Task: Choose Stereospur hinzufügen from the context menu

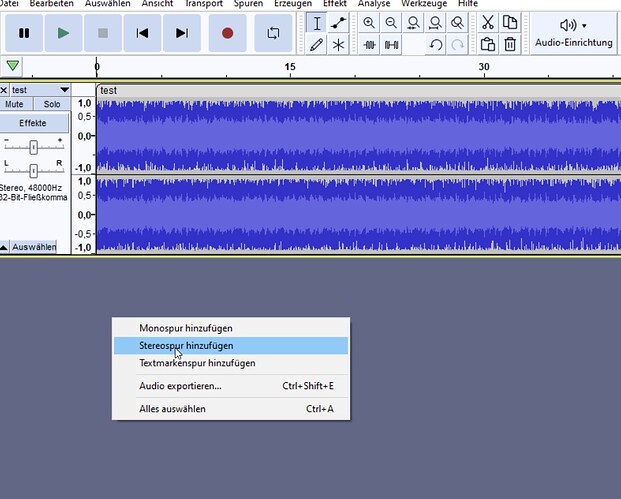Action: click(x=231, y=346)
